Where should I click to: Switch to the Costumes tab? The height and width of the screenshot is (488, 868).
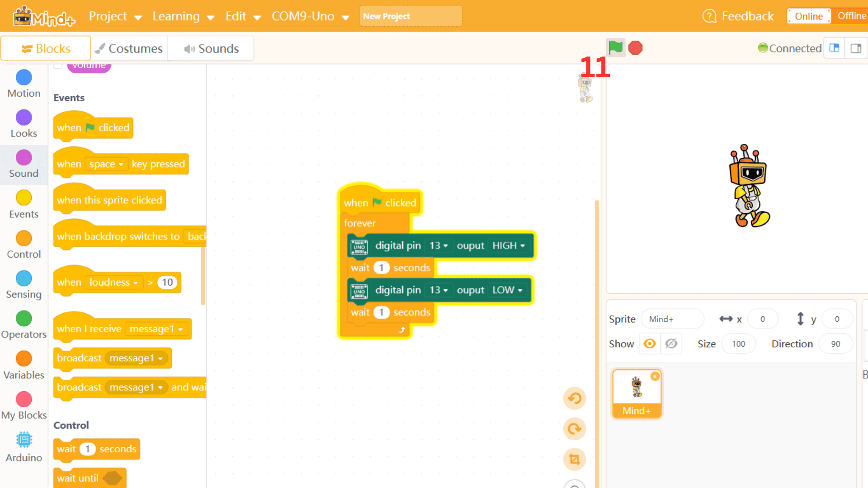pos(129,48)
